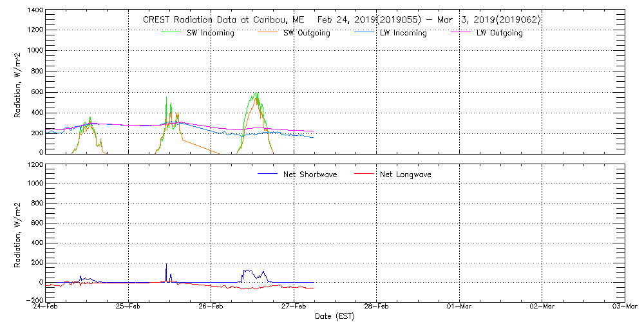
Task: Select the 28-Feb date tick label
Action: [377, 307]
